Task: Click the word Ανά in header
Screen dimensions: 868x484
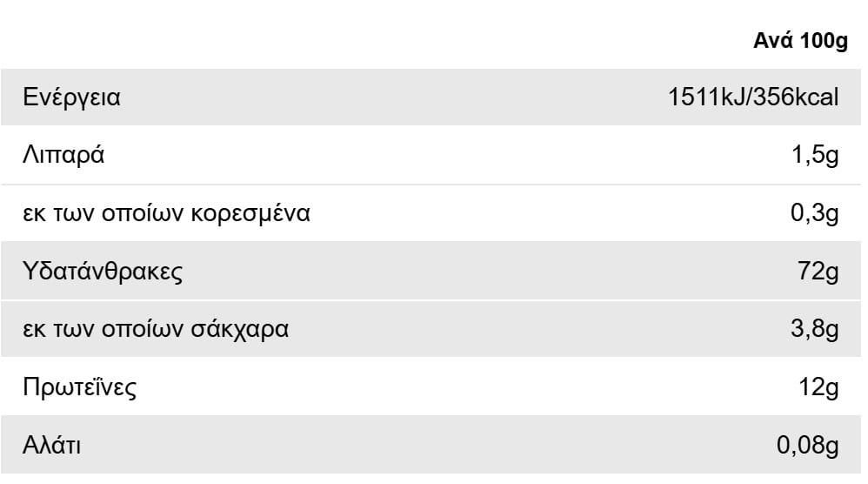Action: tap(771, 43)
